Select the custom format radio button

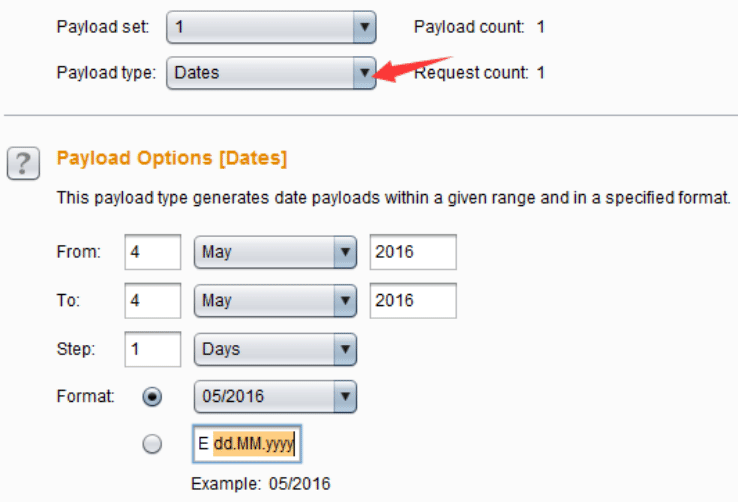pos(152,444)
